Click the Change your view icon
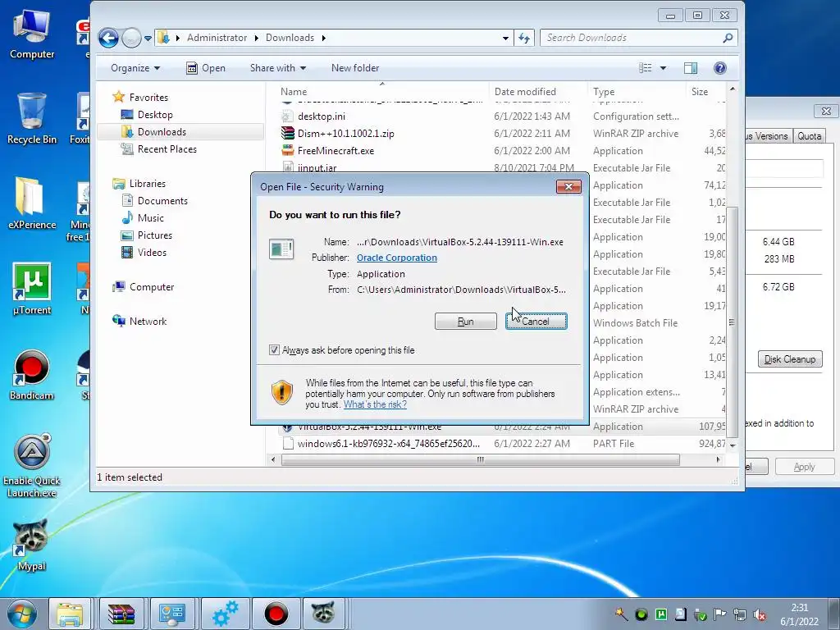Screen dimensions: 840x630 coord(646,68)
